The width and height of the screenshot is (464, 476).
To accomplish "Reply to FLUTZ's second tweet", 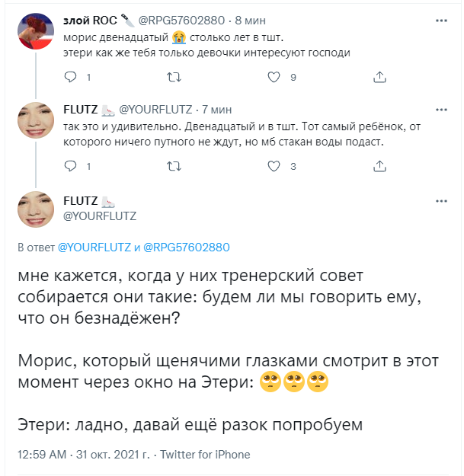I will [70, 166].
